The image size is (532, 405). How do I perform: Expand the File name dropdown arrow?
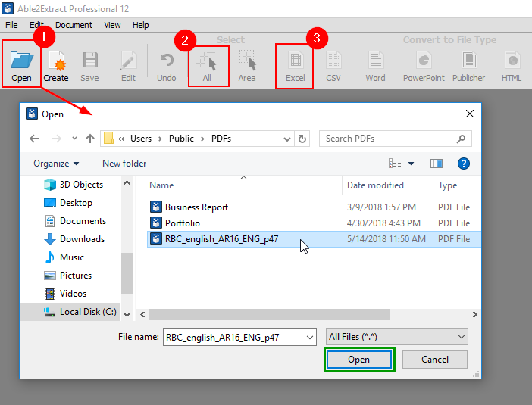click(309, 338)
